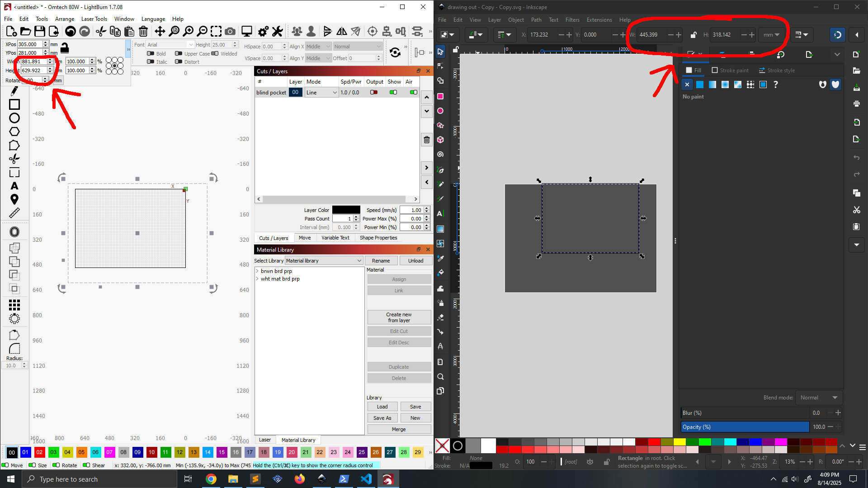Viewport: 868px width, 488px height.
Task: Toggle Output for the blind pocket layer
Action: [x=374, y=92]
